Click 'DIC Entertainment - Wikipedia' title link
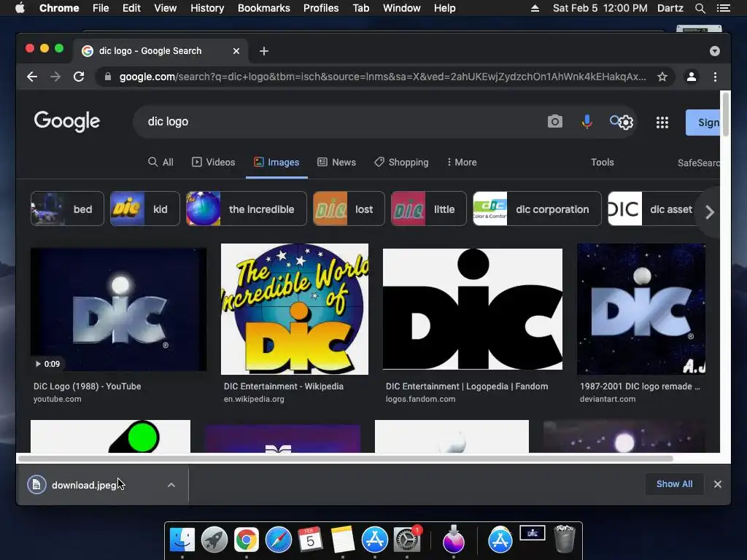Image resolution: width=747 pixels, height=560 pixels. (x=284, y=386)
